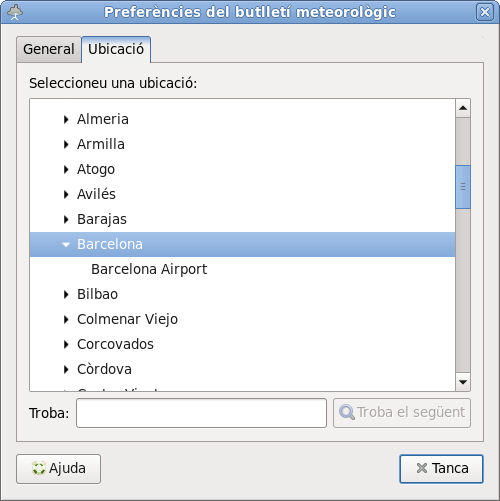Expand Colmenar Viejo disclosure triangle

click(66, 319)
